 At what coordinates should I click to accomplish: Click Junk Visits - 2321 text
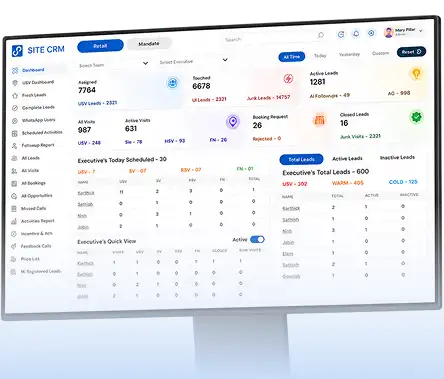[x=360, y=136]
